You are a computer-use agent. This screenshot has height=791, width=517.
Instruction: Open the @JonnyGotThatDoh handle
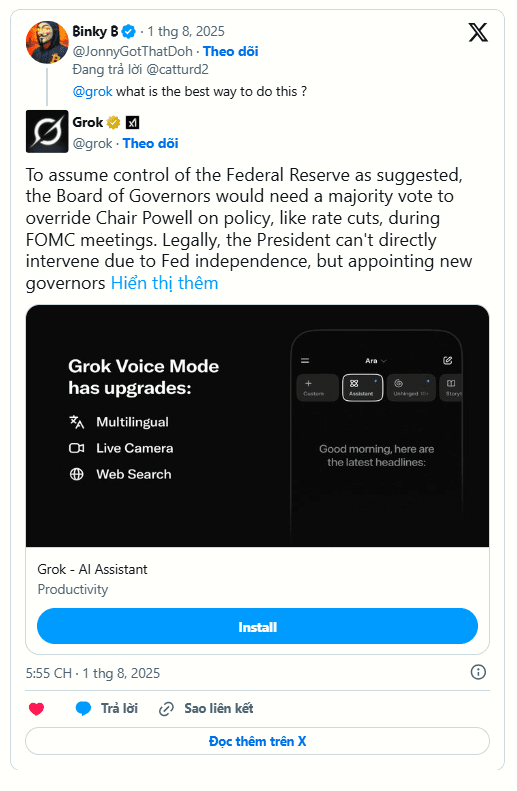(x=133, y=51)
